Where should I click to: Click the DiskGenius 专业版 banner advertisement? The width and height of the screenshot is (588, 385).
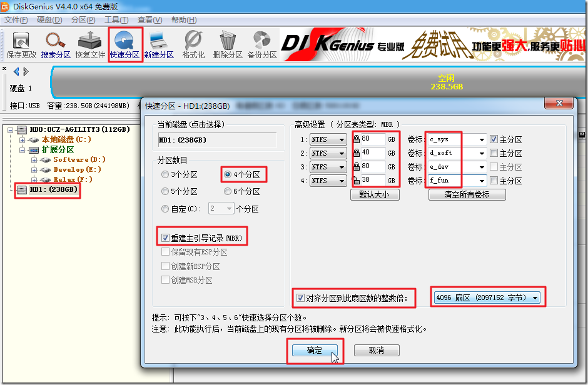432,46
